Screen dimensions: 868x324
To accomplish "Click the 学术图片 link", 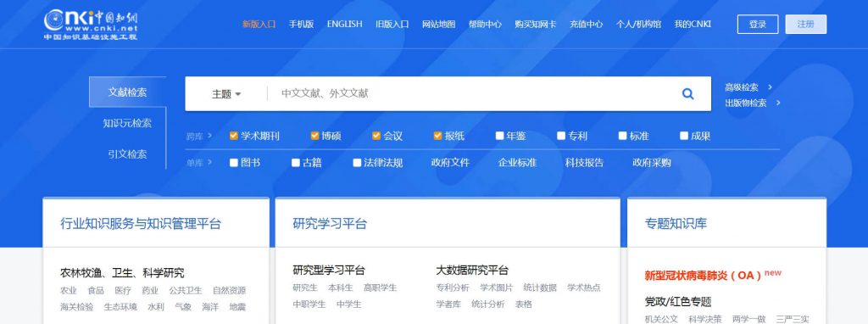I will click(496, 288).
